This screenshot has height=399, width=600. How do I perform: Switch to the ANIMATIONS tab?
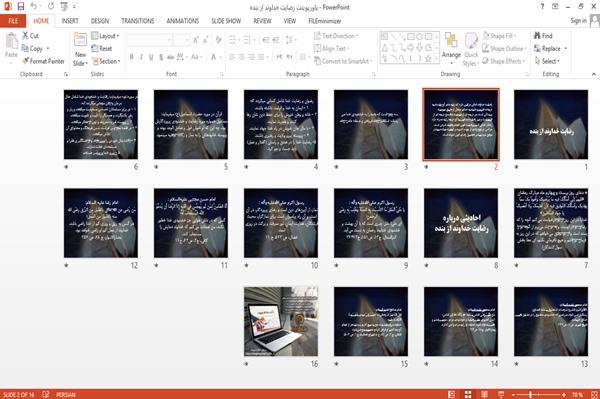pos(183,21)
